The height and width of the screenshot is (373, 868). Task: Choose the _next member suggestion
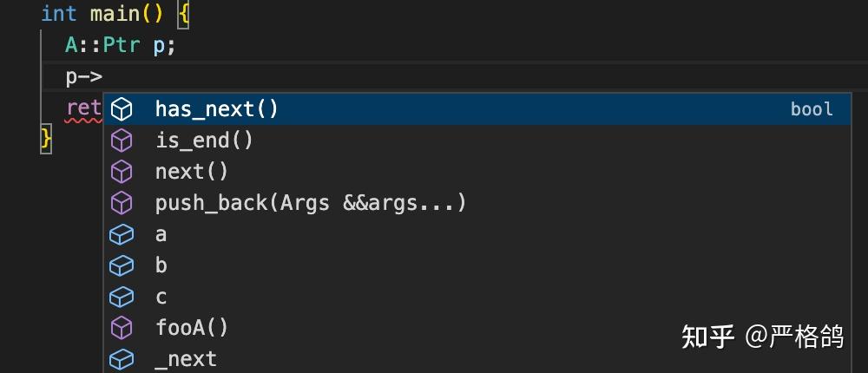[x=186, y=358]
